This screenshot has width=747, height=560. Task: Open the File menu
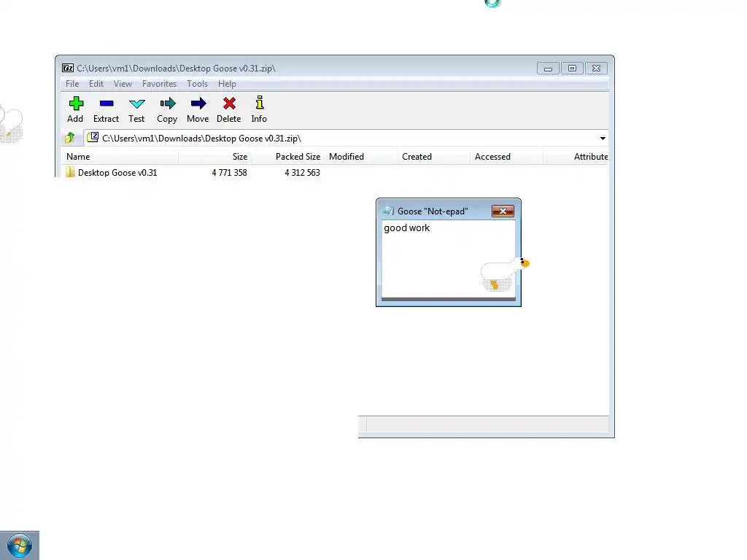(x=72, y=84)
